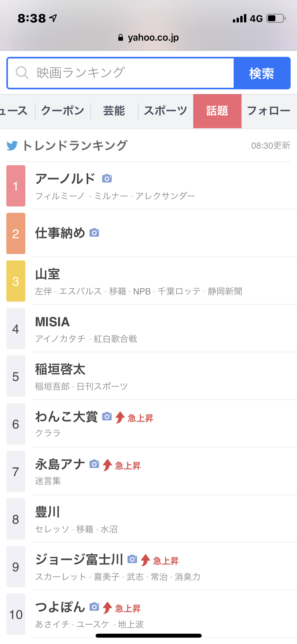Open the スポーツ tab

coord(166,111)
